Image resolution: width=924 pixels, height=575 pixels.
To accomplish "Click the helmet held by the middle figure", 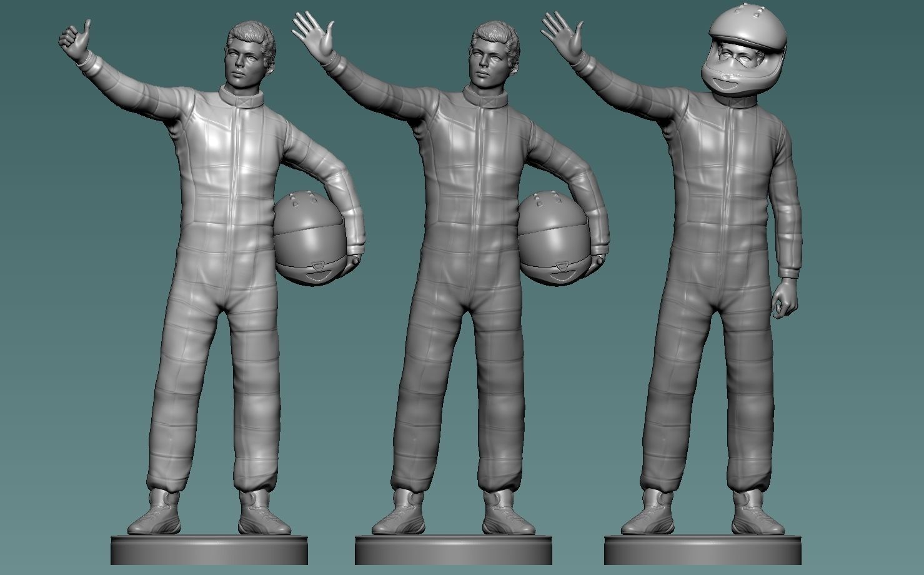I will coord(554,239).
